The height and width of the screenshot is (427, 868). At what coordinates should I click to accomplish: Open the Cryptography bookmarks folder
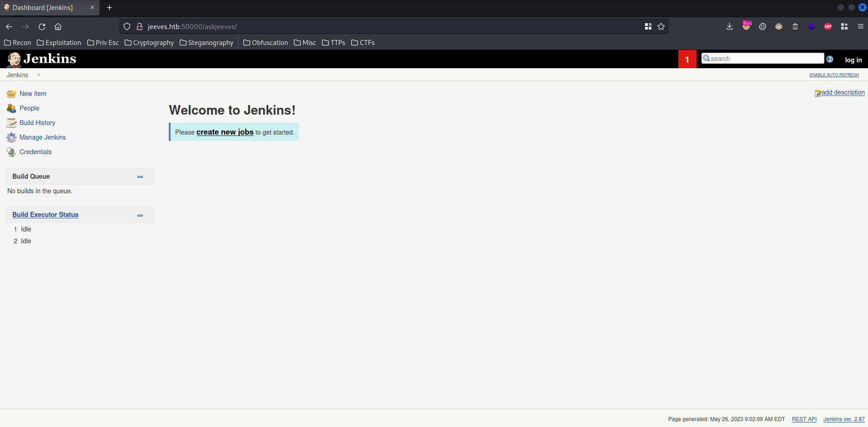(x=149, y=43)
